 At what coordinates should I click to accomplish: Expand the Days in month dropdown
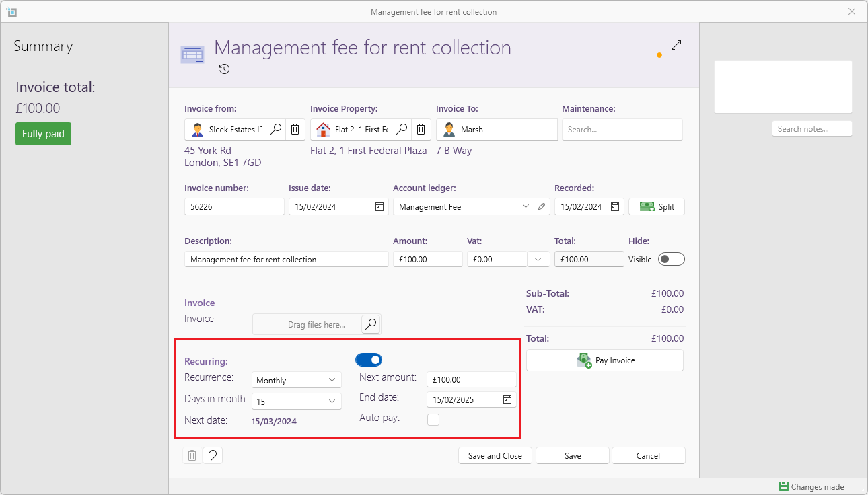(x=297, y=401)
